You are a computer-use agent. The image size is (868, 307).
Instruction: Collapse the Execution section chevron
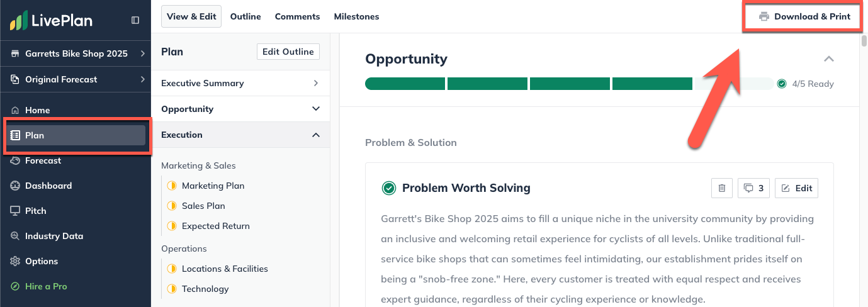315,135
